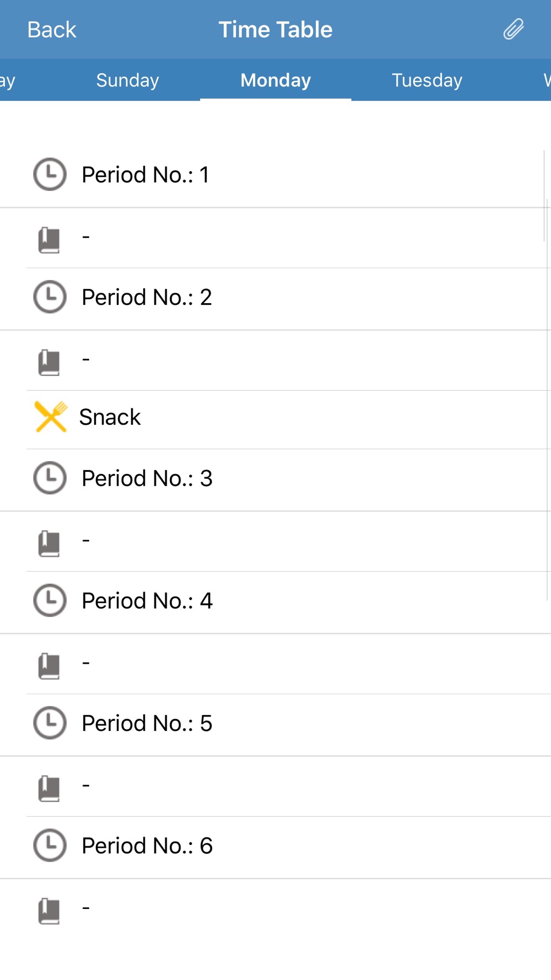This screenshot has width=551, height=980.
Task: Open the paperclip attachment icon
Action: click(514, 29)
